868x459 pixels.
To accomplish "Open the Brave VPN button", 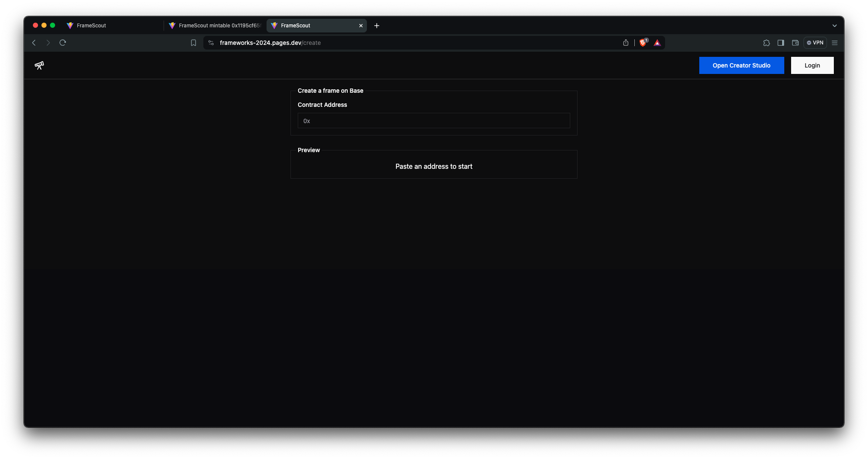I will click(815, 43).
